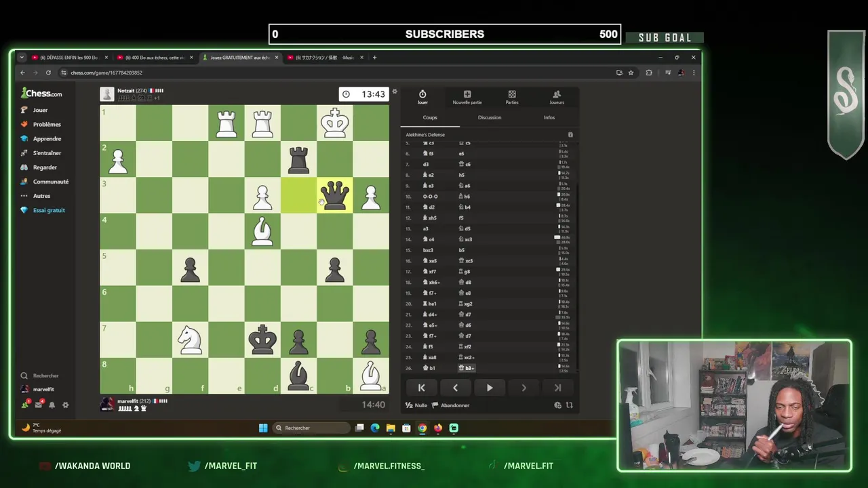Open the Joueurs tab

coord(557,98)
